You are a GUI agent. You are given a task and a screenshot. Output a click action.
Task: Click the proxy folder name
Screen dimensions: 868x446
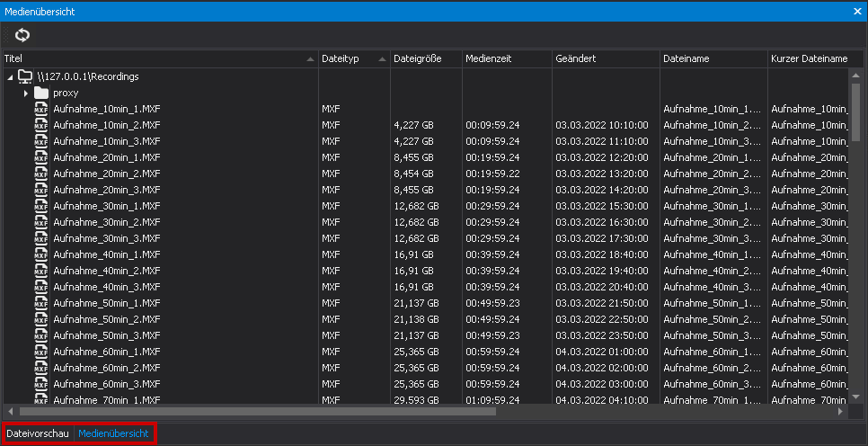pyautogui.click(x=66, y=94)
